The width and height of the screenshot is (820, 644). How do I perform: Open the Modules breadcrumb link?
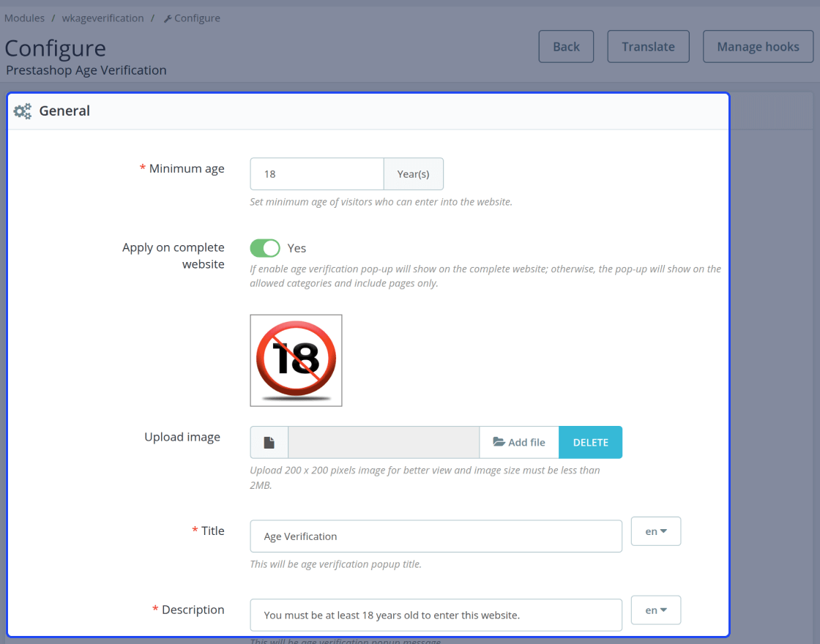pyautogui.click(x=25, y=18)
